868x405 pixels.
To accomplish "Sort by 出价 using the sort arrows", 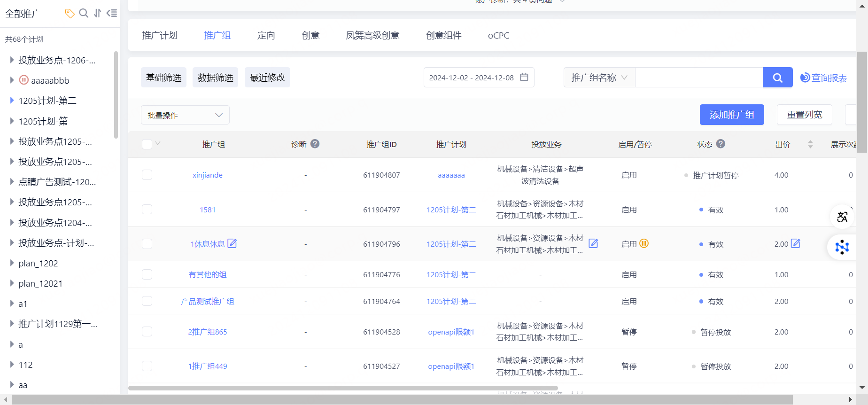I will (x=810, y=144).
